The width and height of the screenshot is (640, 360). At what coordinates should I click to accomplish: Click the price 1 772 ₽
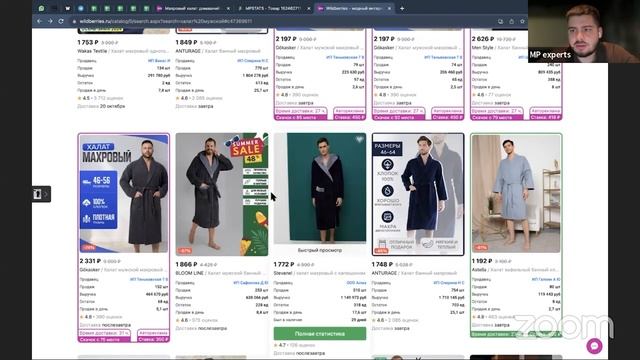(x=284, y=264)
